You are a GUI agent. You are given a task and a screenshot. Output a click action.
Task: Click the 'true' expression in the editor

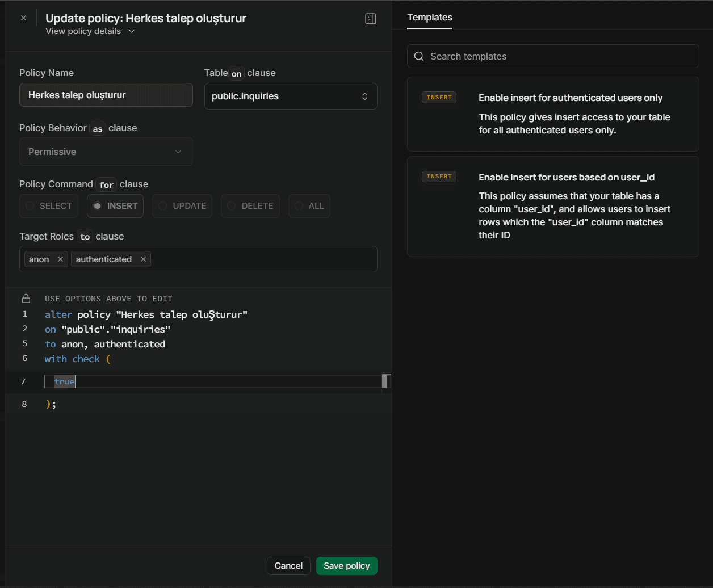pos(64,381)
